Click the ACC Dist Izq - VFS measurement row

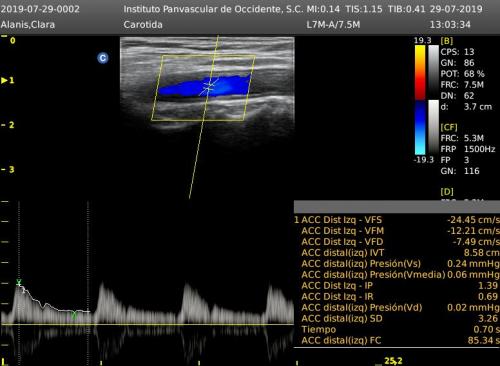coord(397,220)
